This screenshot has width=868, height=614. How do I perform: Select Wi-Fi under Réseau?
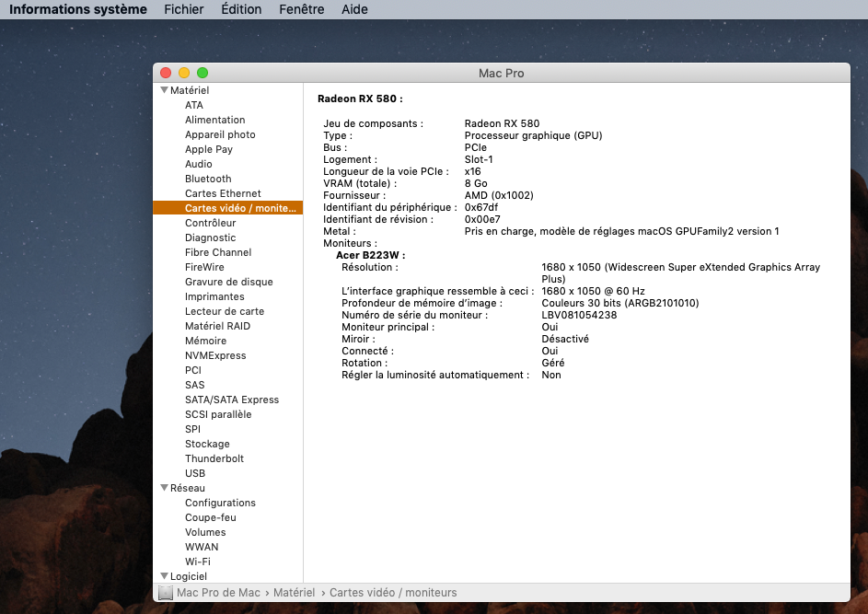pyautogui.click(x=198, y=562)
